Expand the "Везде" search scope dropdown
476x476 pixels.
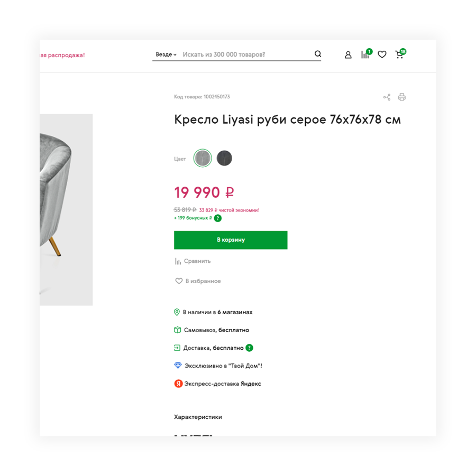click(166, 54)
